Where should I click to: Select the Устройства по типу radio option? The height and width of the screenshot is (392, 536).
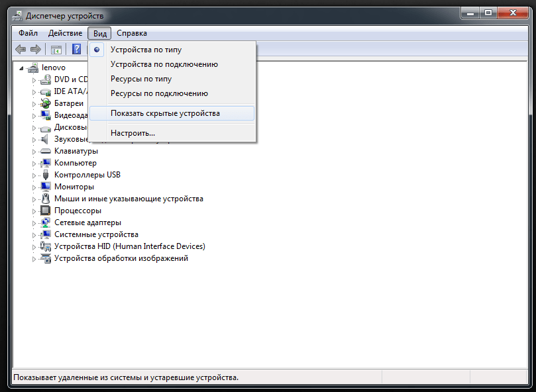(x=146, y=50)
